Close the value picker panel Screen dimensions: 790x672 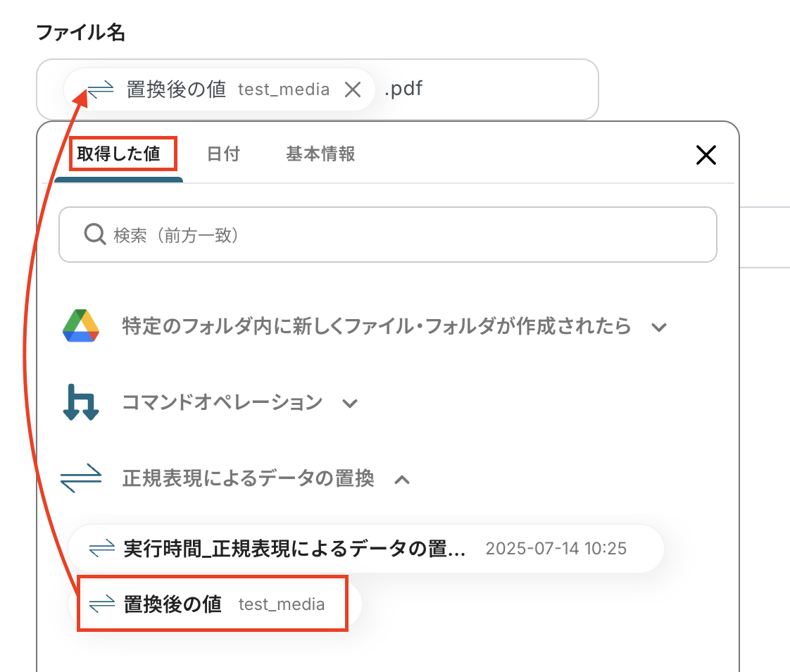click(706, 155)
